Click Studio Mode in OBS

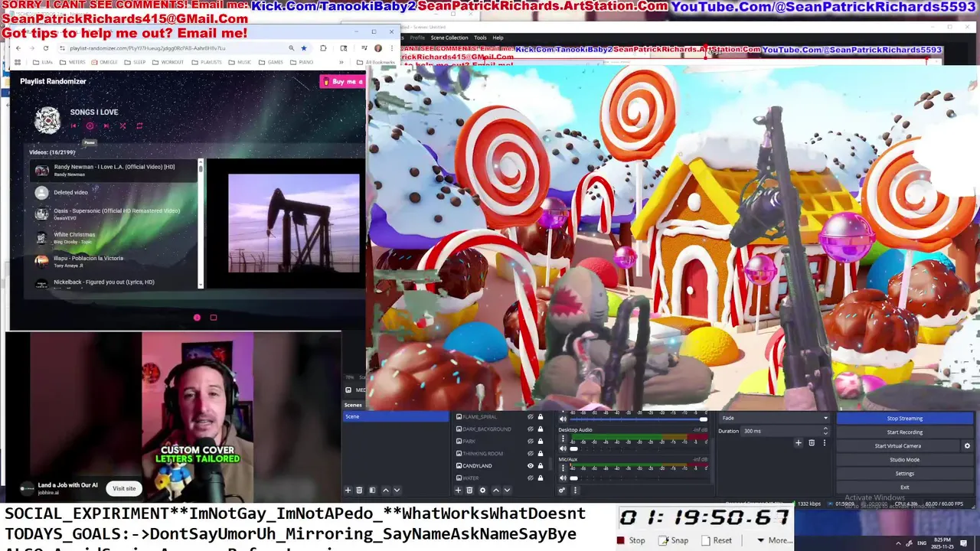click(x=904, y=460)
